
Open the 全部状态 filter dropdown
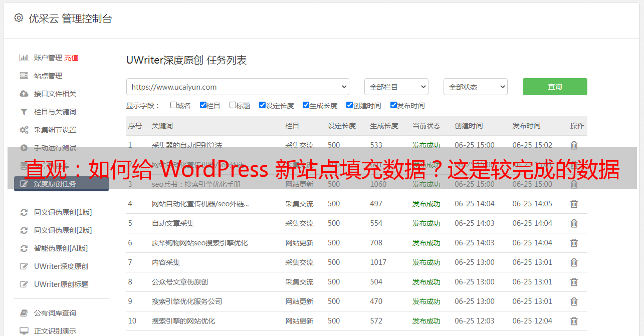[x=475, y=87]
